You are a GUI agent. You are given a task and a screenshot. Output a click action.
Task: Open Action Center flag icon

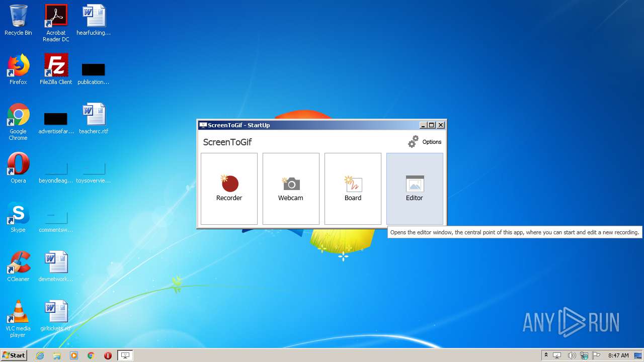click(596, 355)
